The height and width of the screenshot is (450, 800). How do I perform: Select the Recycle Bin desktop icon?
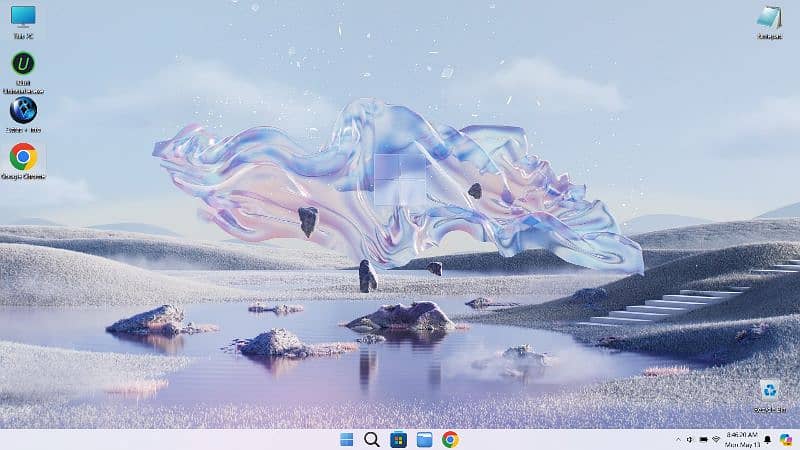pyautogui.click(x=768, y=392)
